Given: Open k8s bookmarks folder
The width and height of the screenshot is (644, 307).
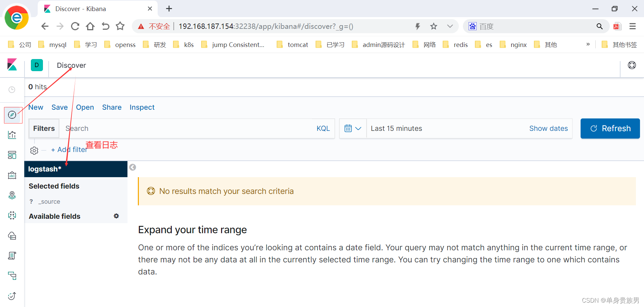Looking at the screenshot, I should click(x=183, y=45).
